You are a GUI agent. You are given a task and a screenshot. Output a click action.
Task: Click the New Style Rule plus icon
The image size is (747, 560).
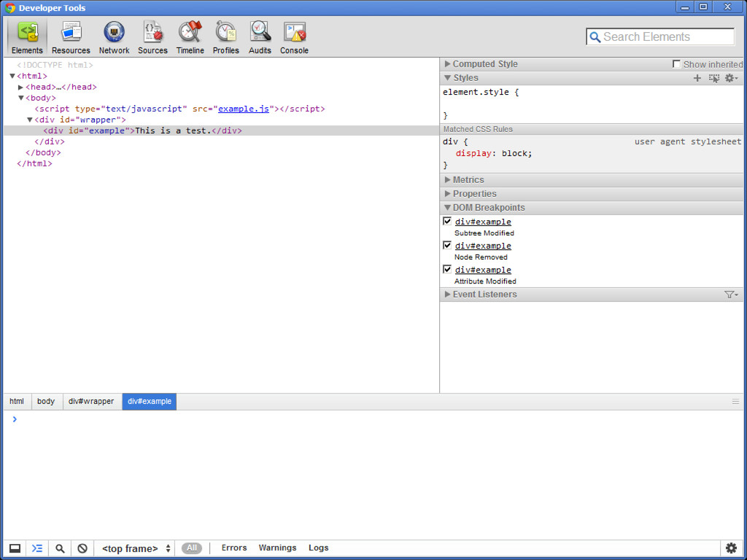pos(697,78)
